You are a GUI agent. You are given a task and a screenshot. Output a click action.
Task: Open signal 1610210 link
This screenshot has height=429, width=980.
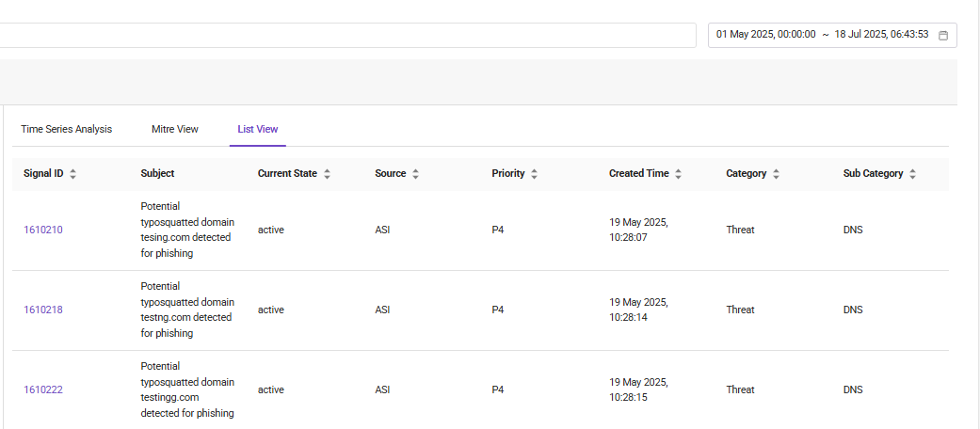pos(43,230)
